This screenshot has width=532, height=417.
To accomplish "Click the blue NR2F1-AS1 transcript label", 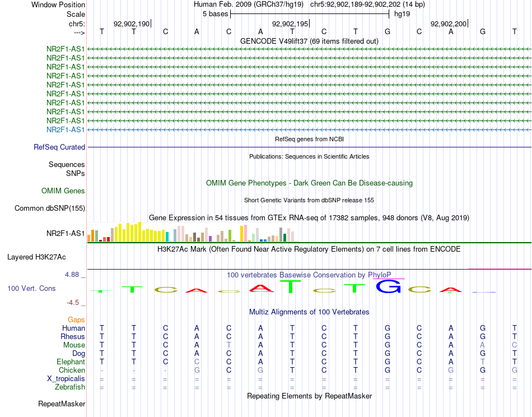I will [66, 129].
